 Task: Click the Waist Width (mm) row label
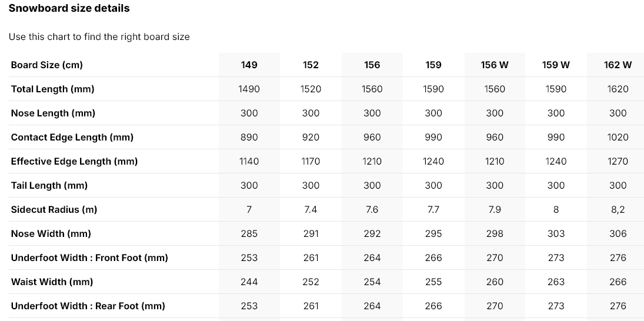coord(52,282)
